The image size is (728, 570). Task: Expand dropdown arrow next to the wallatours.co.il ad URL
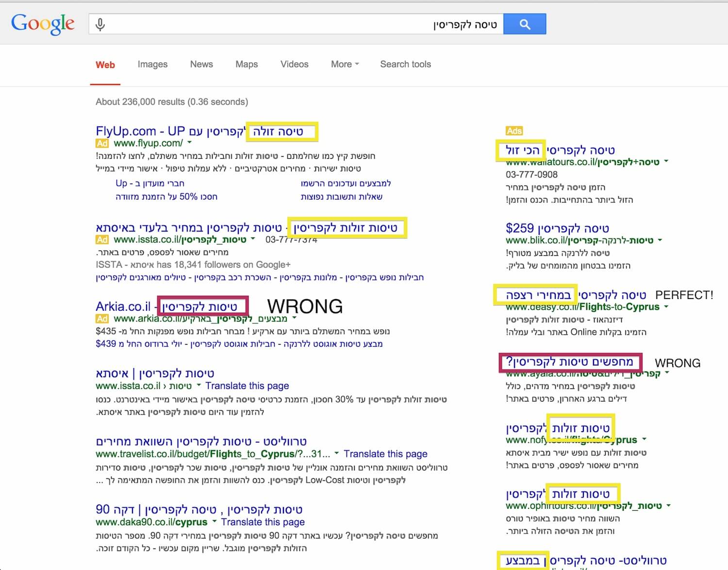(666, 161)
